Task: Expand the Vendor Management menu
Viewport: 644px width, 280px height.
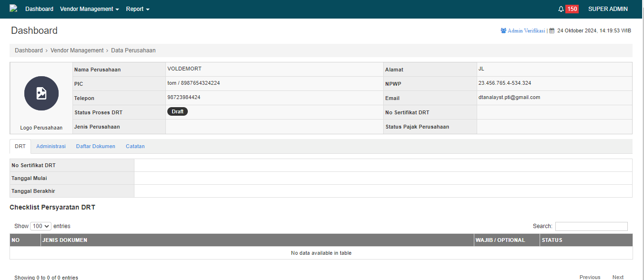Action: click(x=89, y=9)
